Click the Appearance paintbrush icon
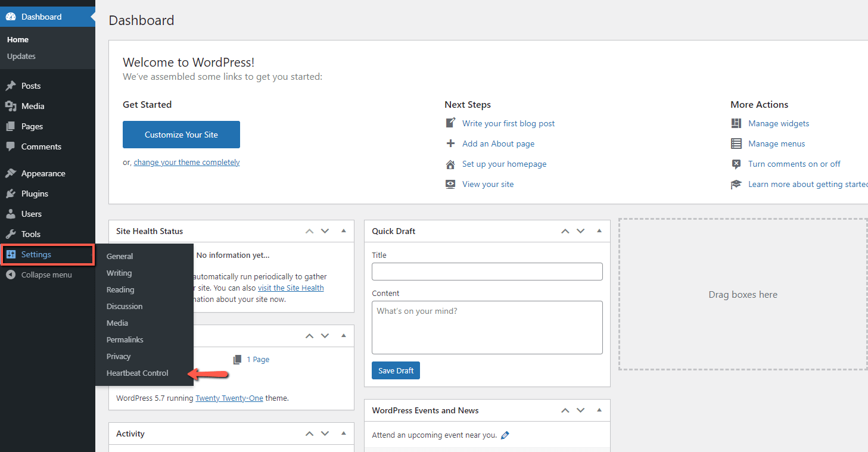 coord(11,173)
